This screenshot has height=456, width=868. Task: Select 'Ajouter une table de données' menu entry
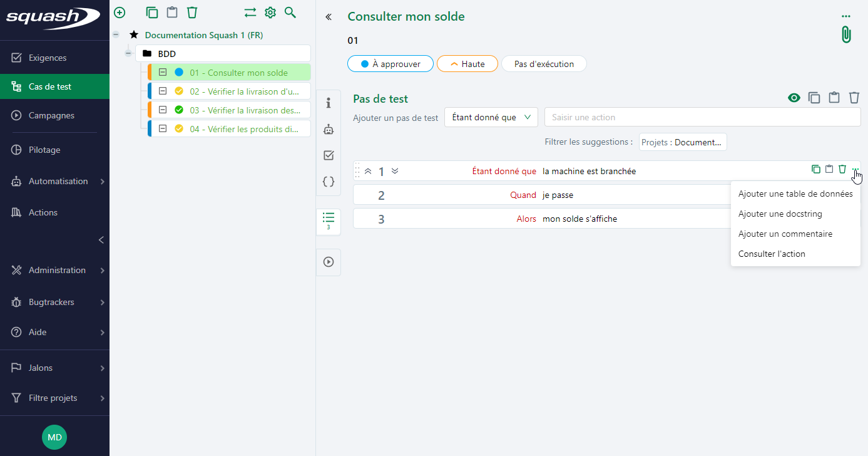(x=795, y=194)
